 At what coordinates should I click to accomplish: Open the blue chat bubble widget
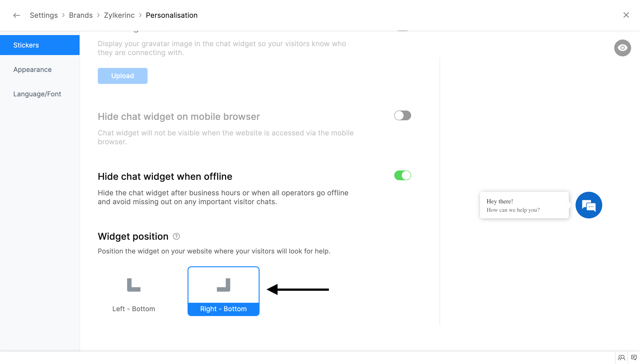588,205
